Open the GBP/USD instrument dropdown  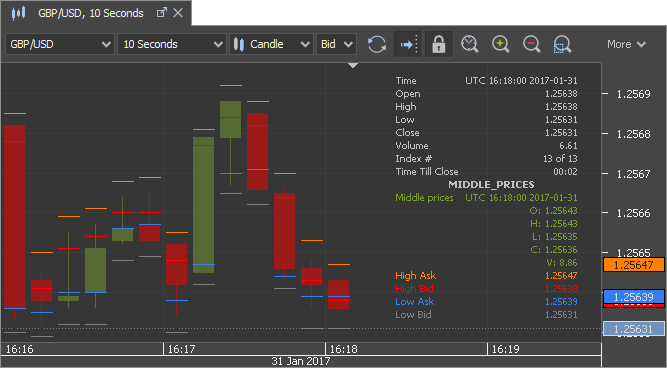60,44
